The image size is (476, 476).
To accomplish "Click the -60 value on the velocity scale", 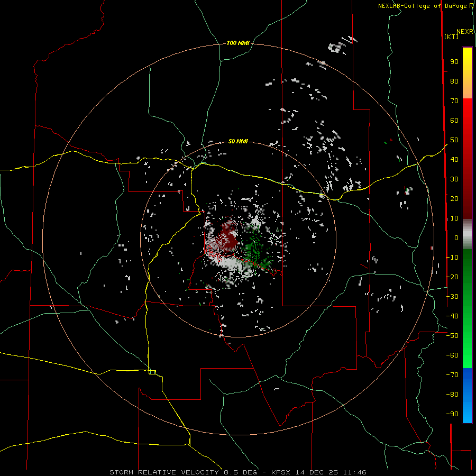I will [452, 355].
